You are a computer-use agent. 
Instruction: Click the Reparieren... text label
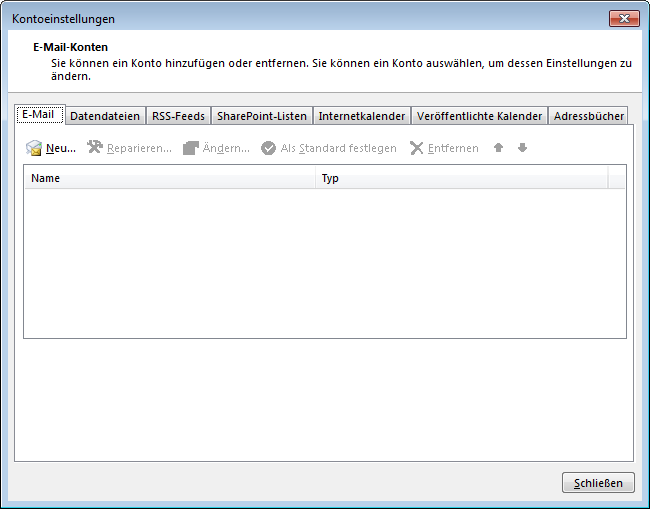[x=139, y=148]
